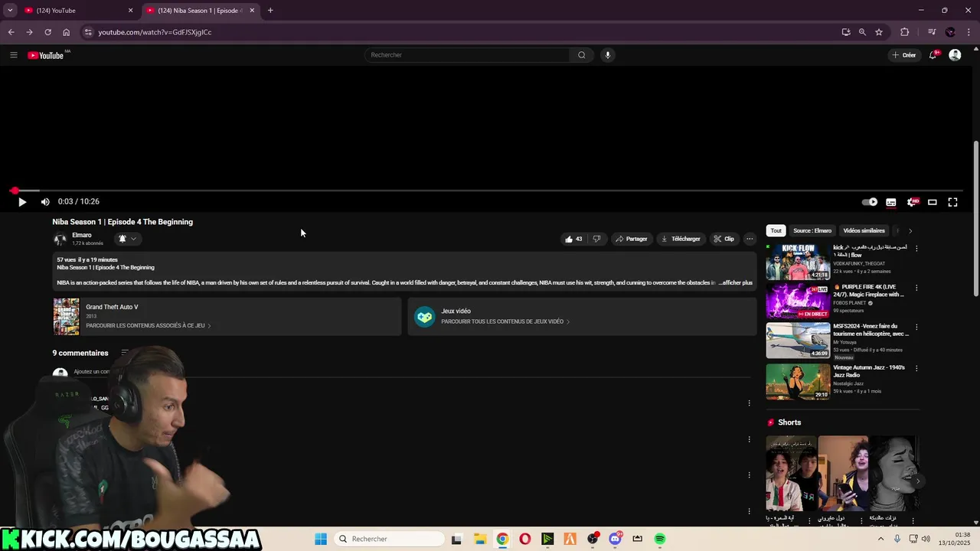The height and width of the screenshot is (551, 980).
Task: Create a Clip of the video
Action: (x=724, y=239)
